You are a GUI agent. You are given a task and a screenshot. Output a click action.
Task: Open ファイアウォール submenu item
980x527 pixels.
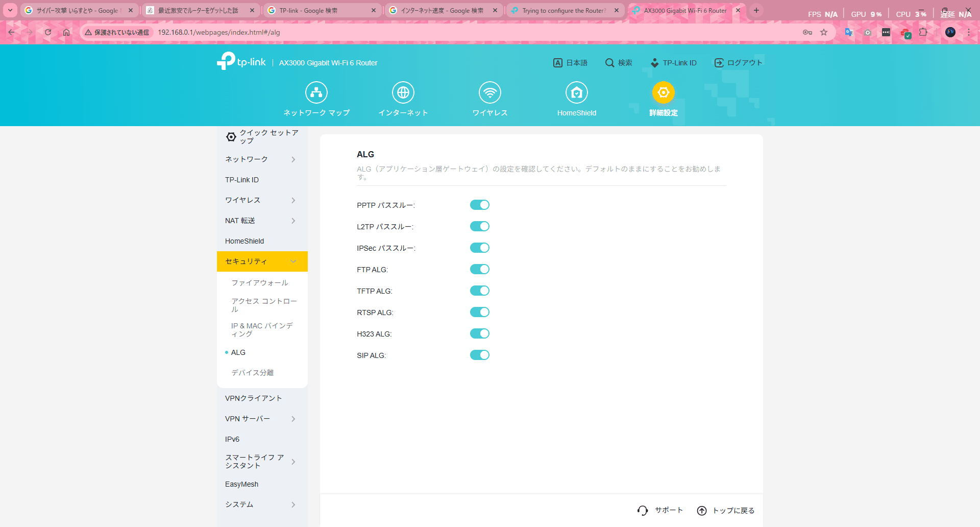260,283
